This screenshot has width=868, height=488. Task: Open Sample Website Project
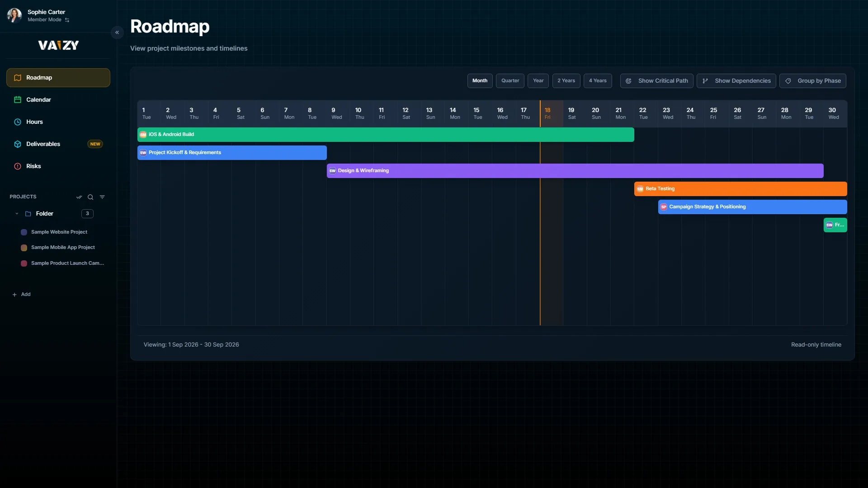tap(59, 232)
